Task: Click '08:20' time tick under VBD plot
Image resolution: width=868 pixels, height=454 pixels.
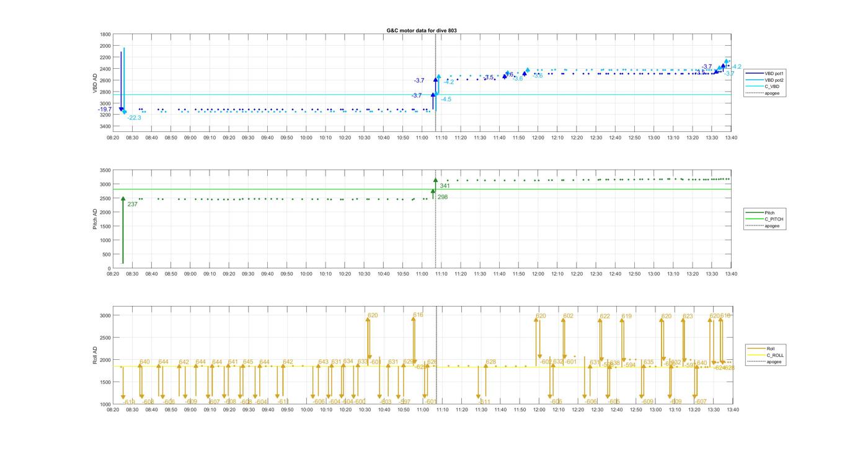Action: [113, 138]
